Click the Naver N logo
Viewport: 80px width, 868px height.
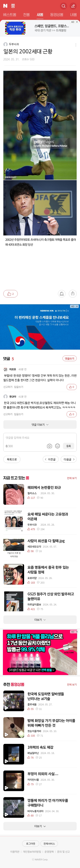pos(5,6)
